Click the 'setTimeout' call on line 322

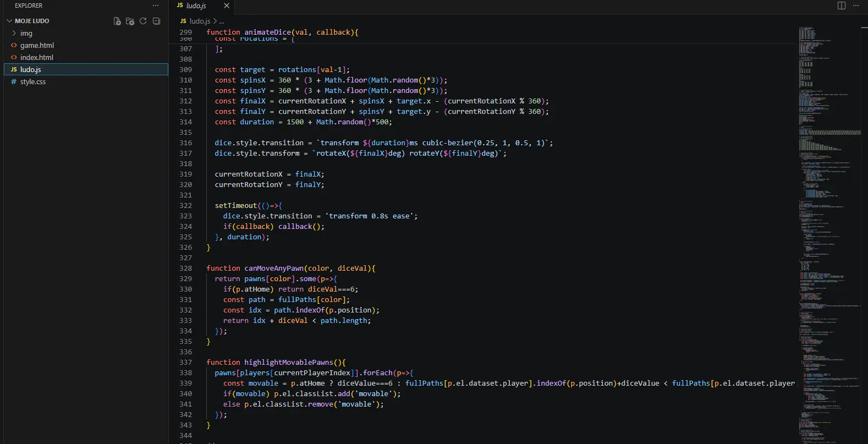click(236, 206)
